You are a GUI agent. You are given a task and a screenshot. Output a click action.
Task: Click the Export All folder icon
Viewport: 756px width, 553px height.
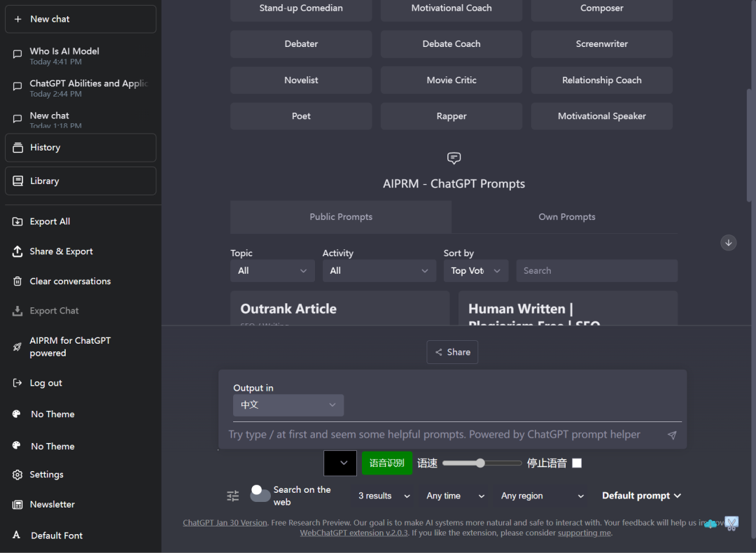pos(17,222)
